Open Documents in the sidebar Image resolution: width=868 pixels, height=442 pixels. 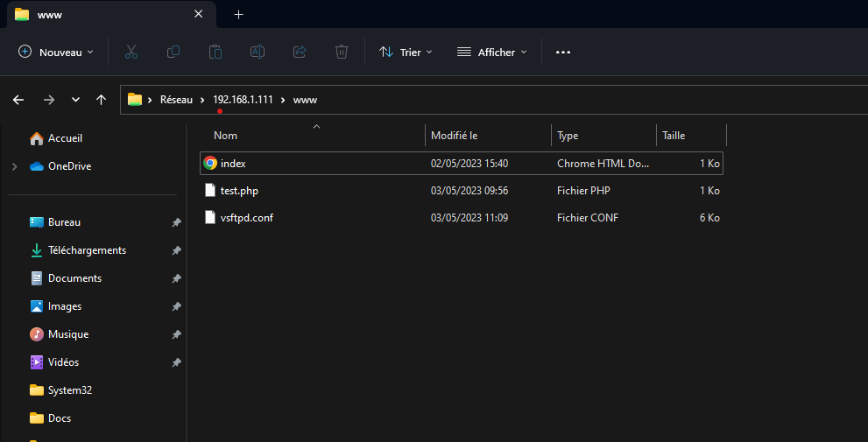tap(66, 278)
